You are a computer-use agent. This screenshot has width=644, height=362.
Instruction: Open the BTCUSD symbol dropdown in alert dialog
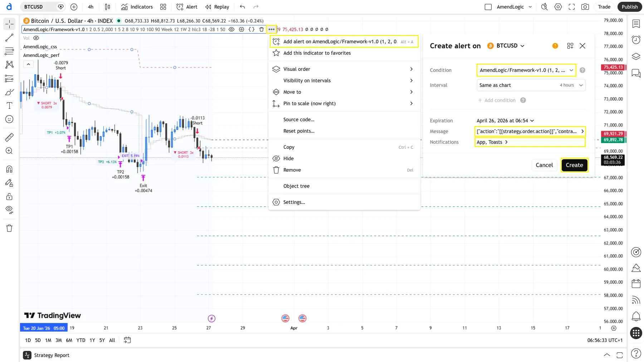(506, 46)
